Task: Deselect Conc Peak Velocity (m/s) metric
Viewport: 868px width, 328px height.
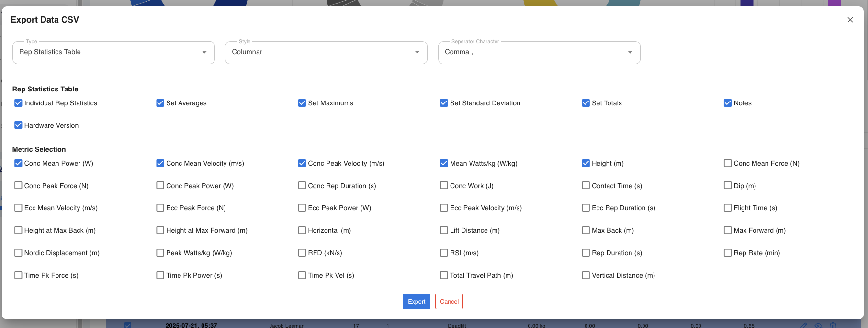Action: click(302, 163)
